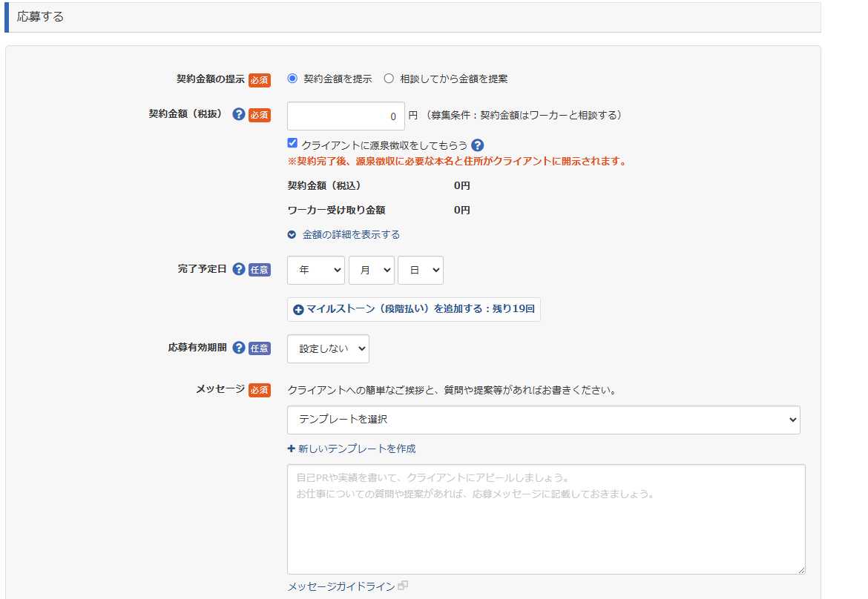The height and width of the screenshot is (599, 868).
Task: Click the red 源泉徴収 warning notice text
Action: click(x=457, y=162)
